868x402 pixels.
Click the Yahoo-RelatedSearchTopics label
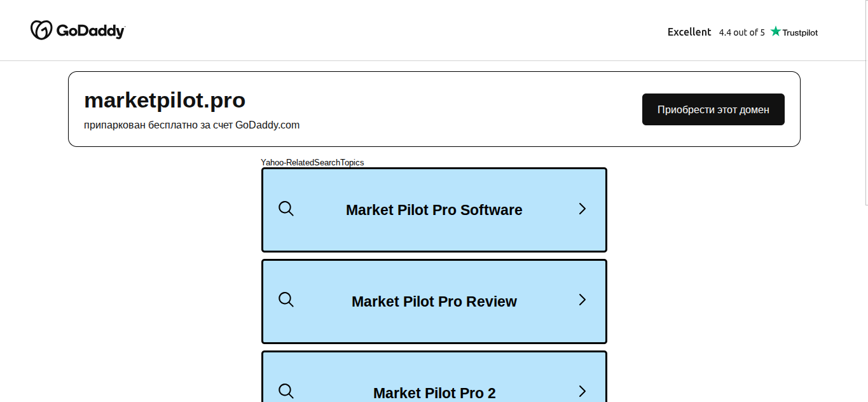click(312, 162)
